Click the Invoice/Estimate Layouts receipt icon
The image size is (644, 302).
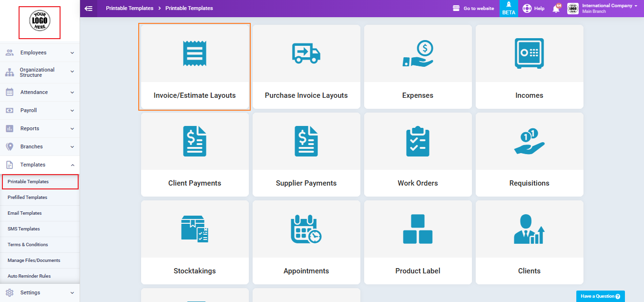tap(195, 53)
